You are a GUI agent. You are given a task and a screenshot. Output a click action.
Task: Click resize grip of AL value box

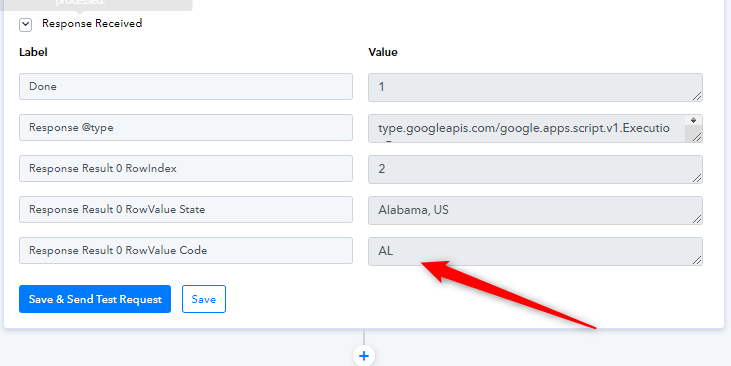pyautogui.click(x=697, y=260)
